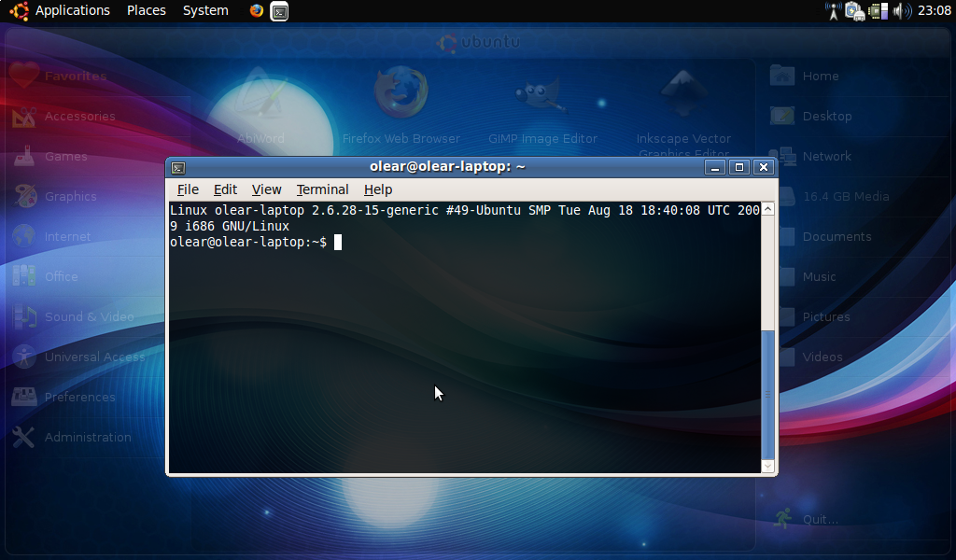Open the View menu in terminal

tap(266, 189)
